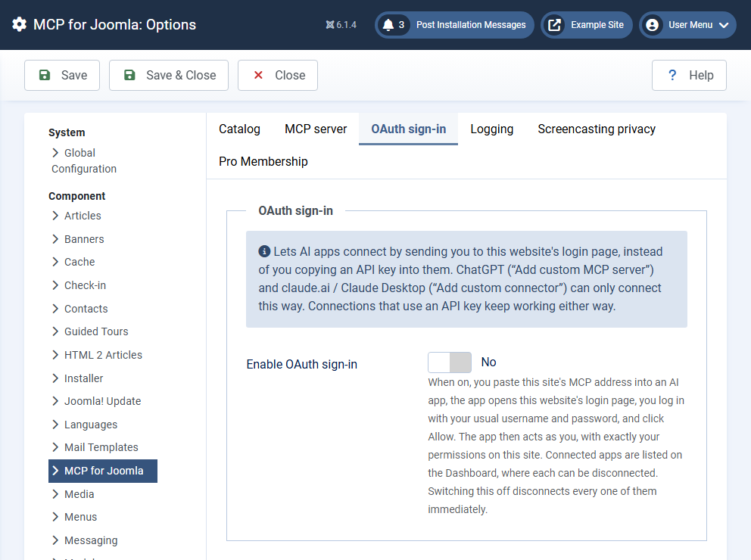Select MCP for Joomla in sidebar
The image size is (751, 560).
pos(103,471)
